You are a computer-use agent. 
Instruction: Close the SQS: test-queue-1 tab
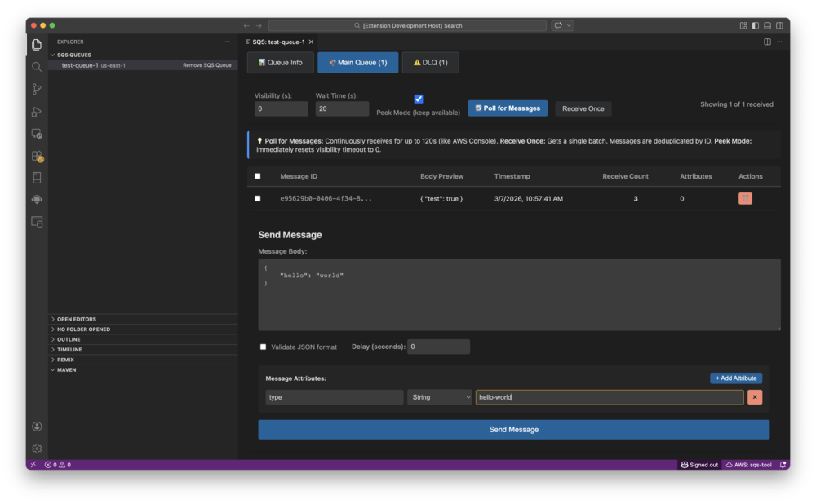pos(311,42)
